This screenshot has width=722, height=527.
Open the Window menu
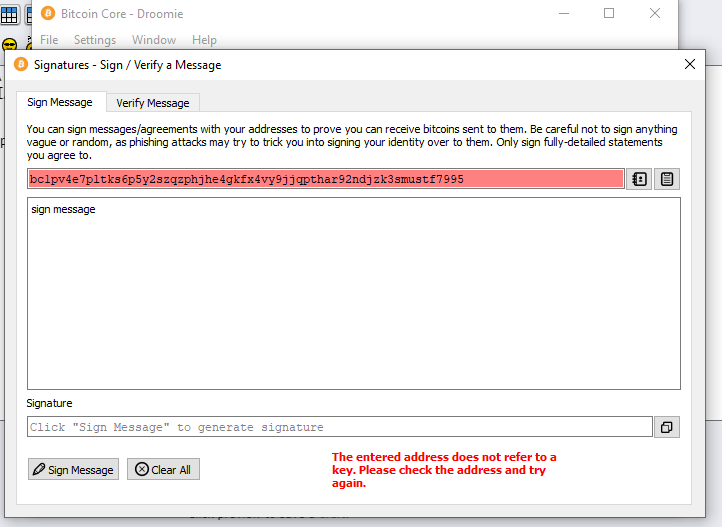pos(154,40)
